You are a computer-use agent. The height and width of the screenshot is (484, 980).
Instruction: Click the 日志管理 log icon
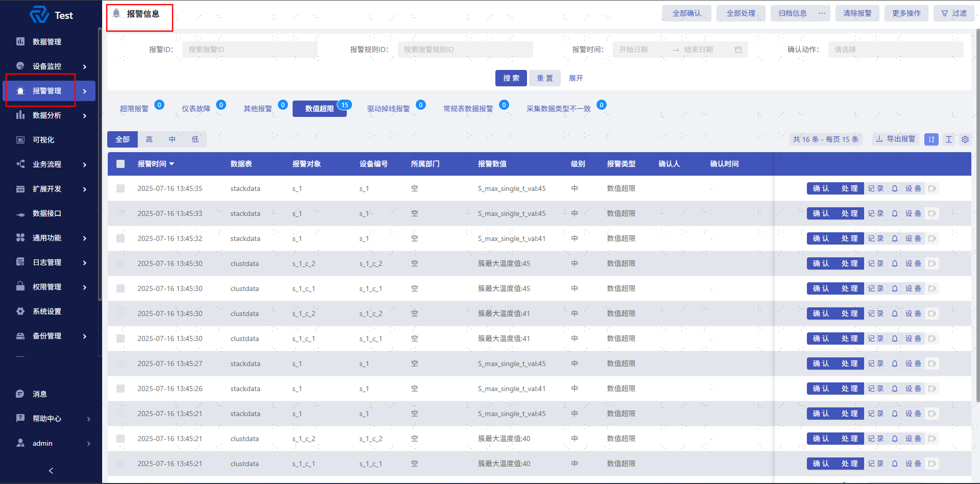[20, 262]
